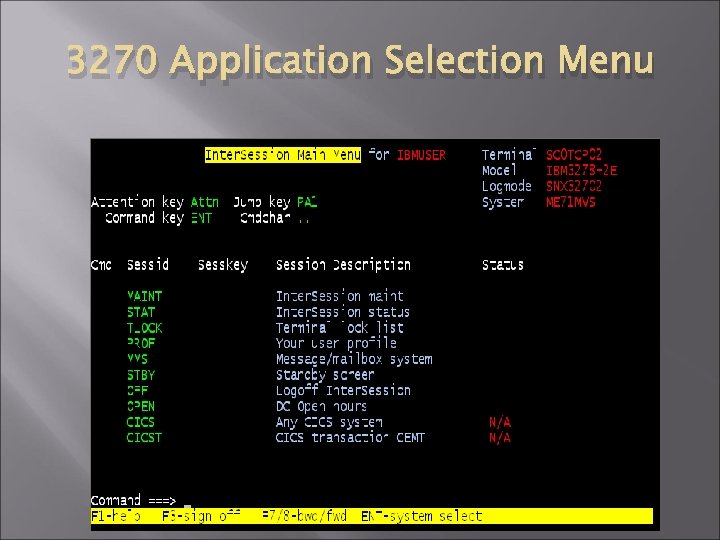The height and width of the screenshot is (540, 720).
Task: Click the ENT command key value
Action: (201, 218)
